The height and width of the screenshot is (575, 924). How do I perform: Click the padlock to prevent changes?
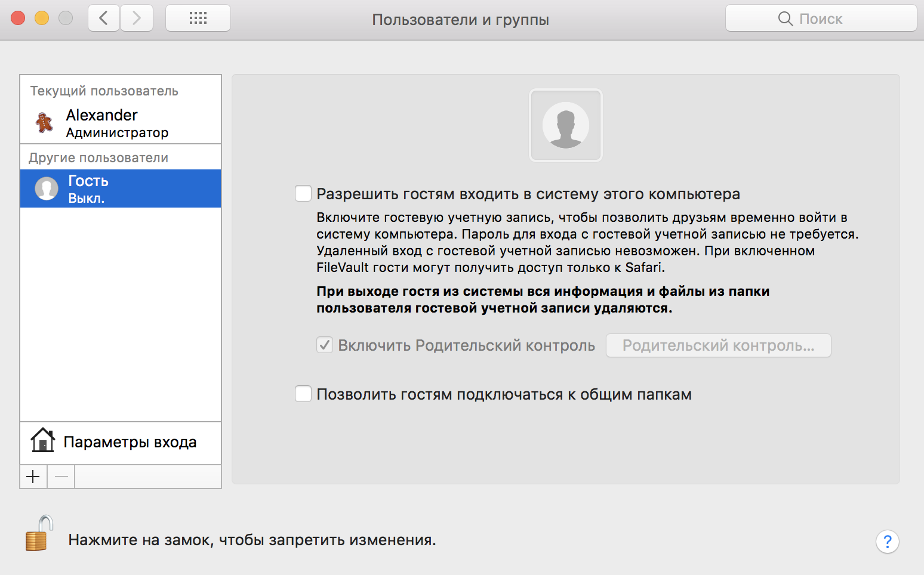pyautogui.click(x=39, y=533)
